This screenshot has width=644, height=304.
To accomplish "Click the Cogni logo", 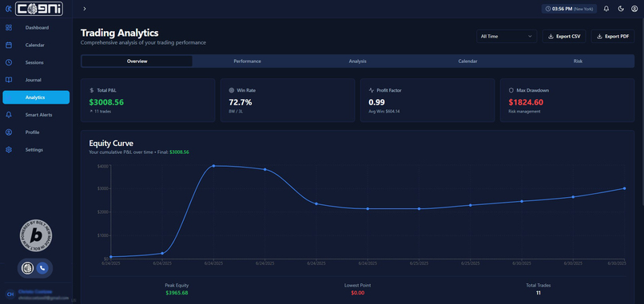I will pyautogui.click(x=39, y=9).
